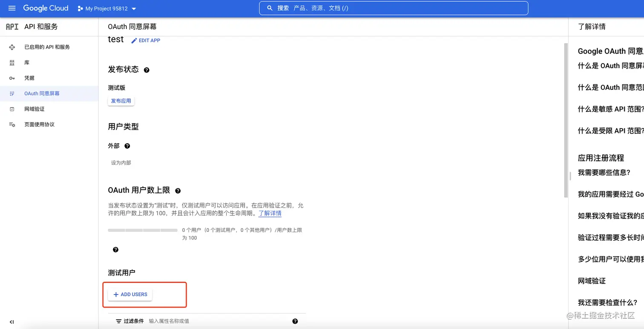The image size is (644, 329).
Task: Click the Google Cloud logo
Action: coord(46,8)
